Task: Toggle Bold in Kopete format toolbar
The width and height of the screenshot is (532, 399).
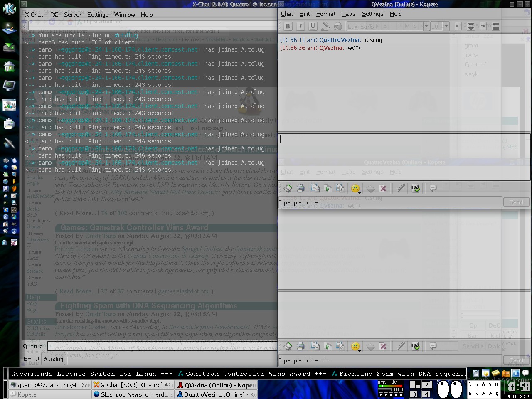Action: [x=288, y=26]
